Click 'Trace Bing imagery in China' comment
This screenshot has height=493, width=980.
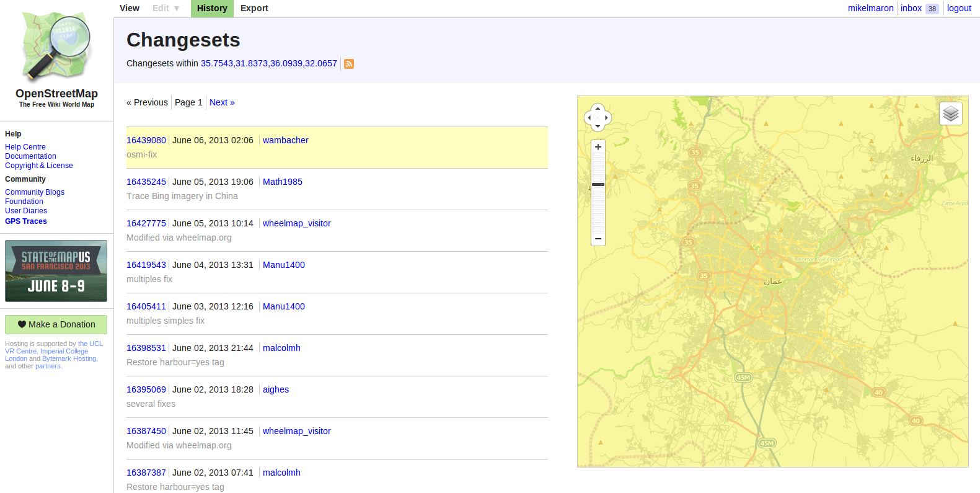[x=182, y=196]
